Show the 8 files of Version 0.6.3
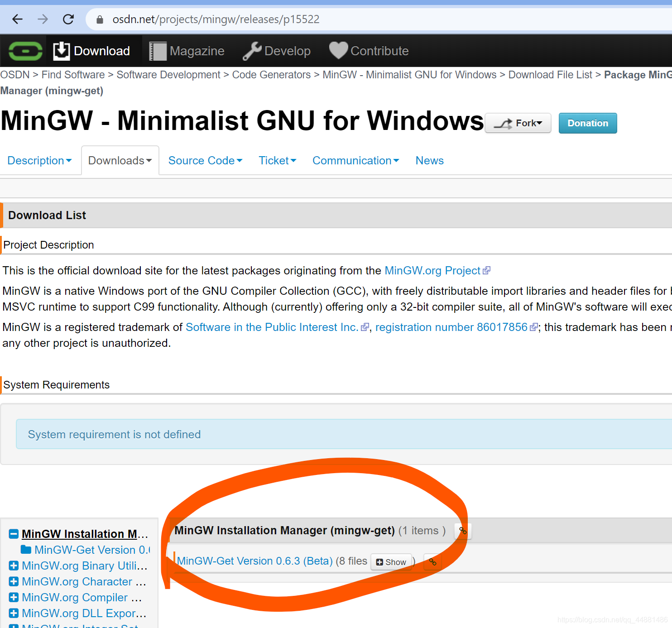 click(391, 562)
